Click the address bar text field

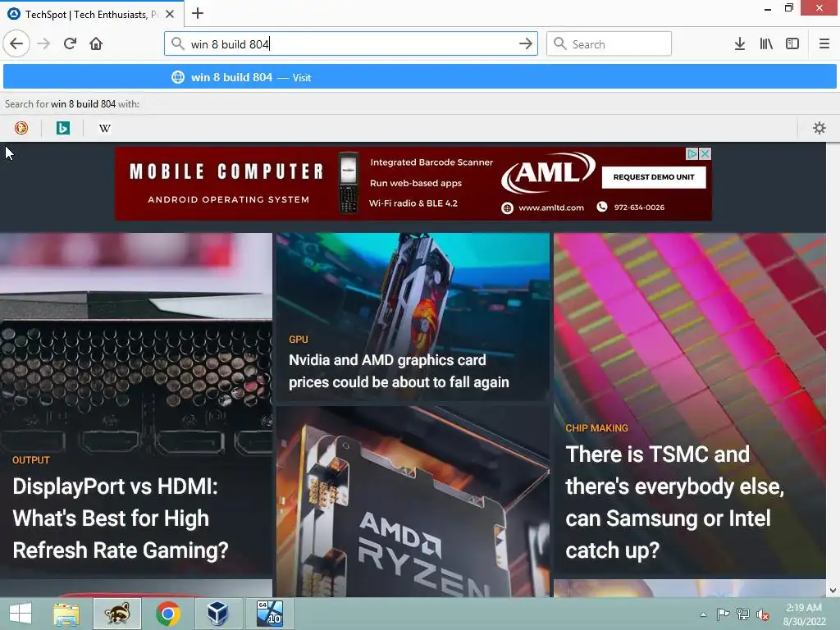351,44
